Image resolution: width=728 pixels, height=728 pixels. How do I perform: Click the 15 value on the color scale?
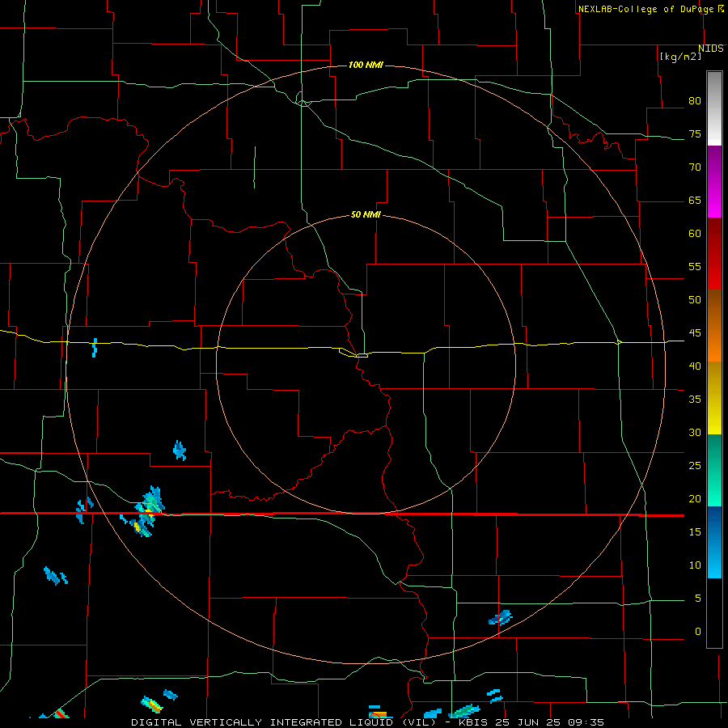[x=695, y=532]
